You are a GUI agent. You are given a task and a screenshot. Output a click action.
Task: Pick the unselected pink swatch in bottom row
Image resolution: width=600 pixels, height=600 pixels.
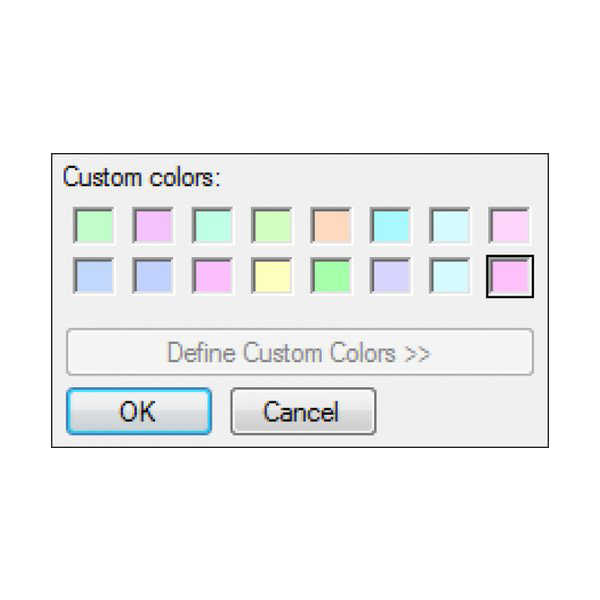212,276
